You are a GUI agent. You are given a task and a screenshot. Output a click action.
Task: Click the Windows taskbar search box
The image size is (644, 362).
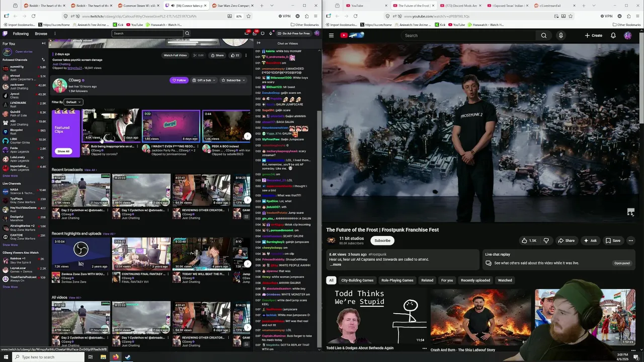click(x=48, y=357)
